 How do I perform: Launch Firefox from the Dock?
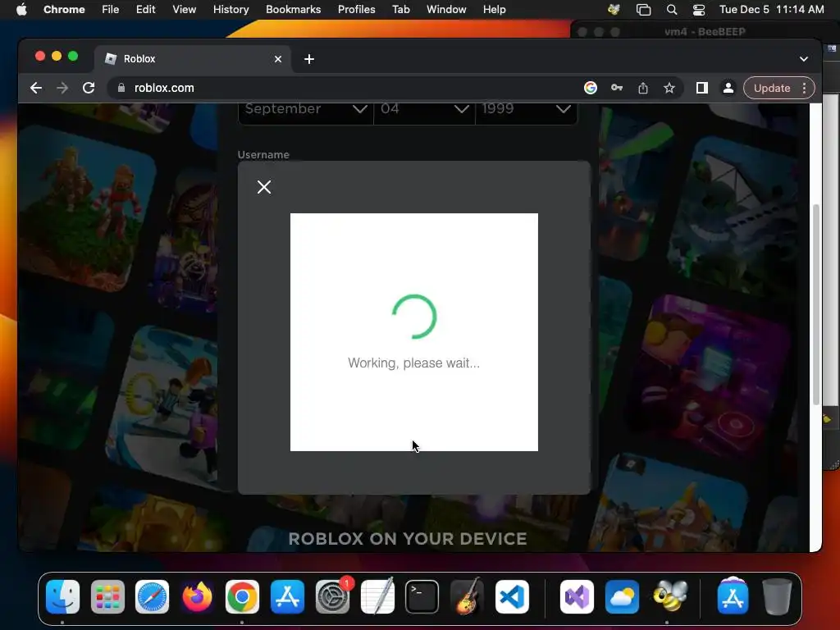point(197,596)
